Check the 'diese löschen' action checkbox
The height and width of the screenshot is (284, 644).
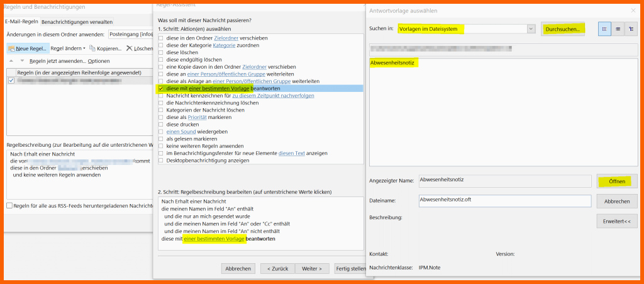point(161,52)
